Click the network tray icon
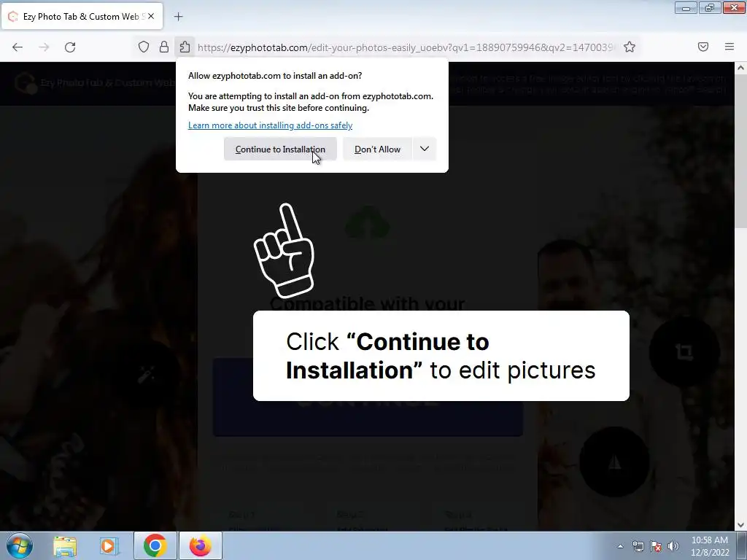Viewport: 747px width, 560px height. pyautogui.click(x=638, y=546)
